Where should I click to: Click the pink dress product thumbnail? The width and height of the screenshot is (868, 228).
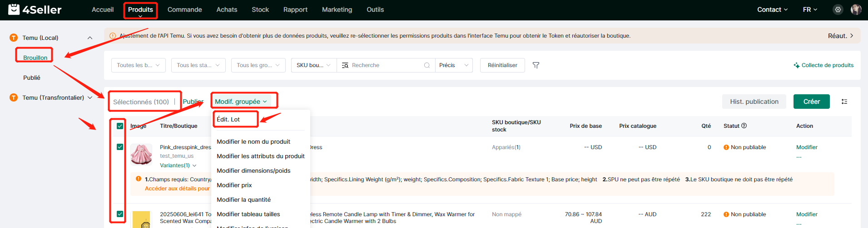coord(141,155)
